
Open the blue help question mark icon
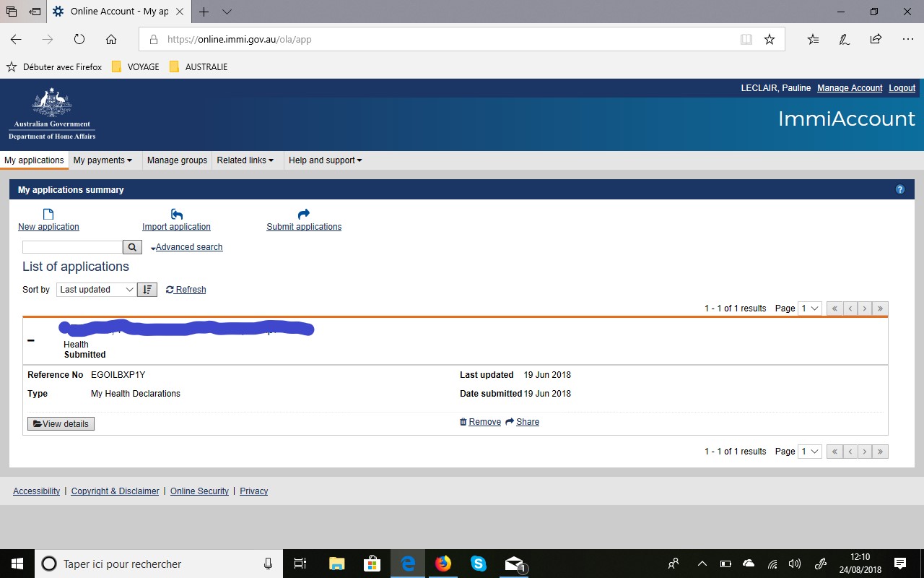click(900, 189)
